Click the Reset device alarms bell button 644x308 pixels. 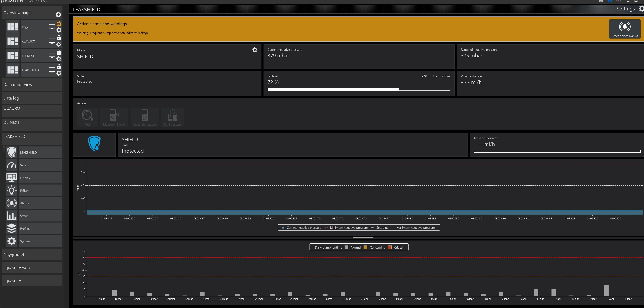tap(624, 29)
